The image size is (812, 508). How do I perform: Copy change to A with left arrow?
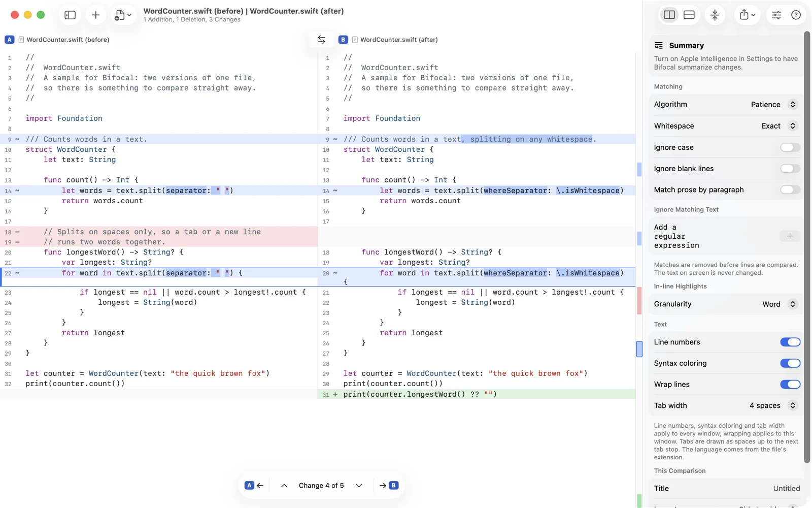[254, 486]
